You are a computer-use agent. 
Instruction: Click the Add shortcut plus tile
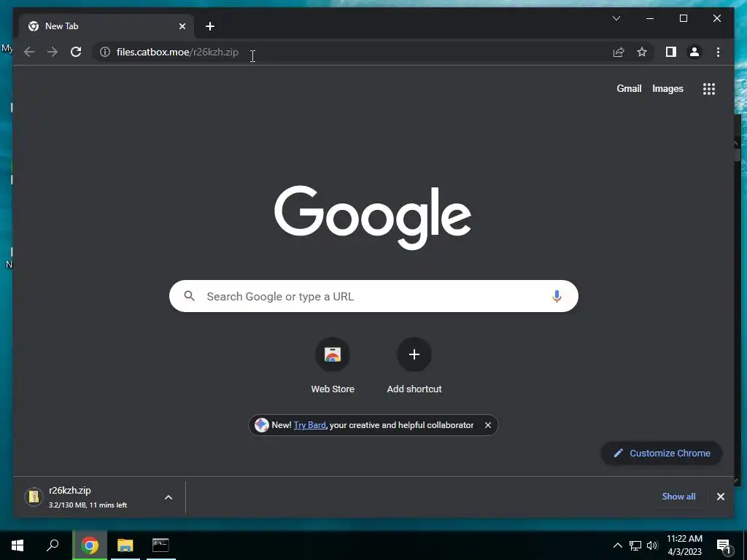coord(414,365)
